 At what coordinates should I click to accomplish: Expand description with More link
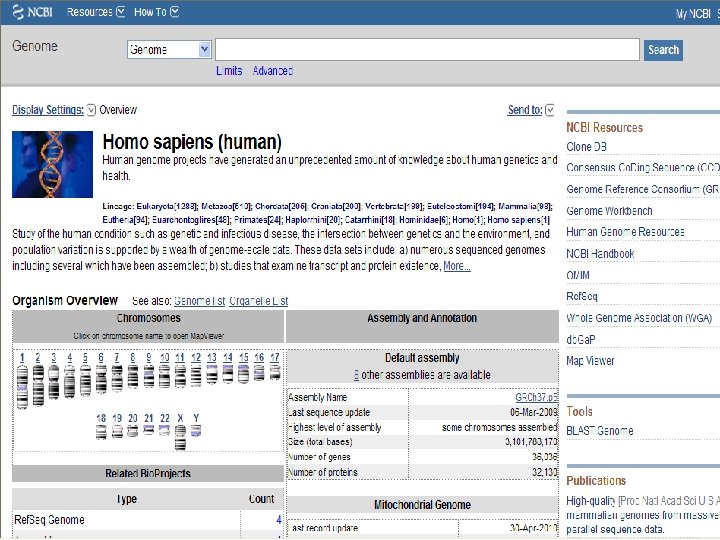(x=457, y=266)
